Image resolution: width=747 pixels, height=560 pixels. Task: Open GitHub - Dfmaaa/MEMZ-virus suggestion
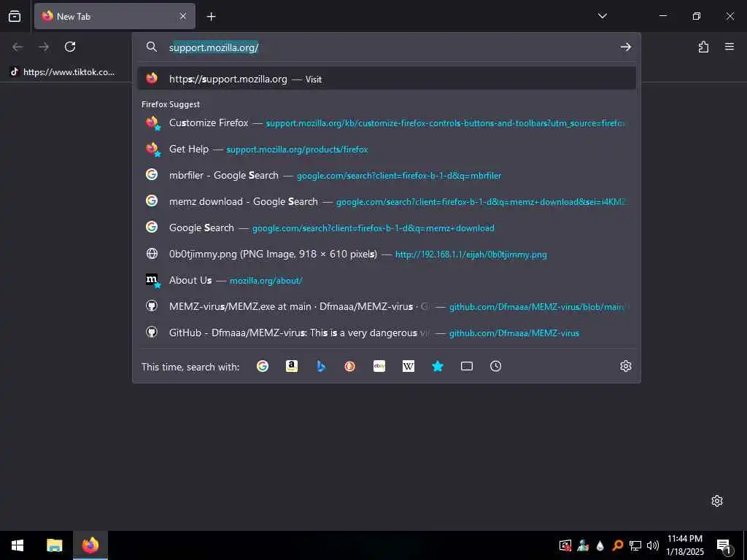(x=387, y=332)
